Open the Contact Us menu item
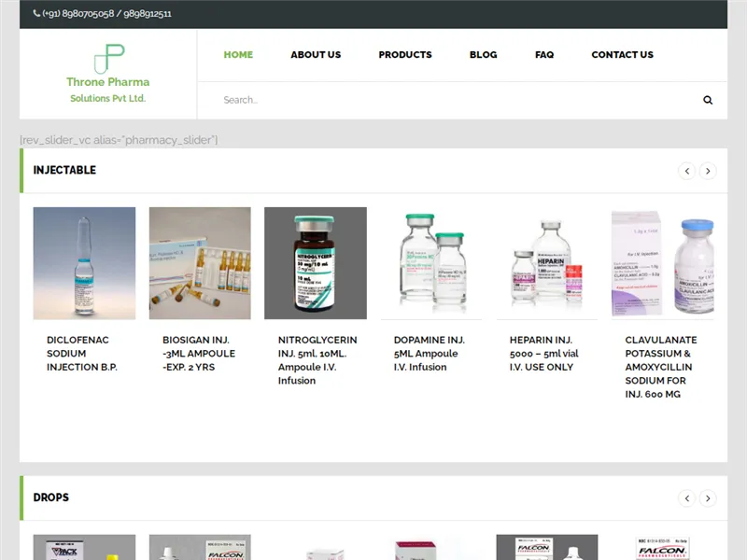747x560 pixels. [x=622, y=55]
